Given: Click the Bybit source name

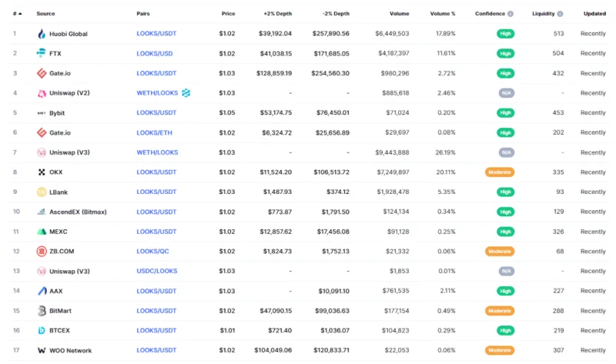Looking at the screenshot, I should pos(57,113).
